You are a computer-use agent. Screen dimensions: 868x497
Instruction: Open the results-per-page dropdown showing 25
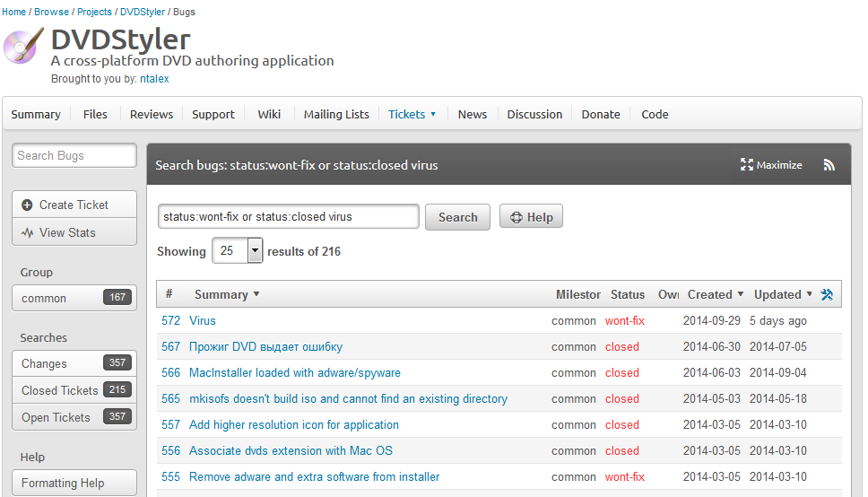coord(238,250)
